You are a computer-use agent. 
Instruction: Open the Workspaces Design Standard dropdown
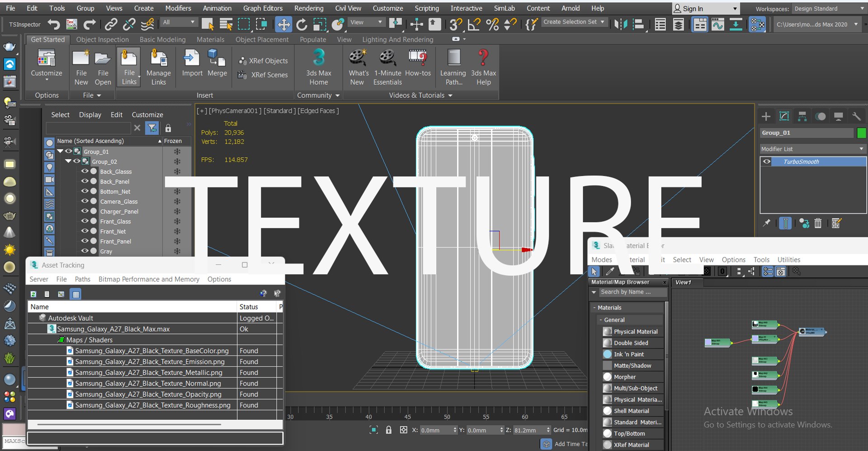point(829,9)
